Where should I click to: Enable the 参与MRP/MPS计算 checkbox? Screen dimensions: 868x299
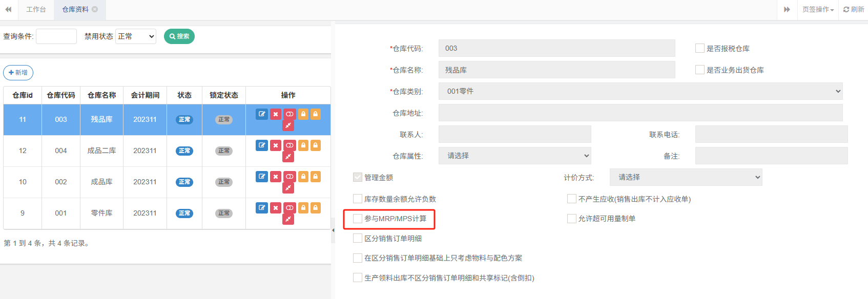point(358,219)
